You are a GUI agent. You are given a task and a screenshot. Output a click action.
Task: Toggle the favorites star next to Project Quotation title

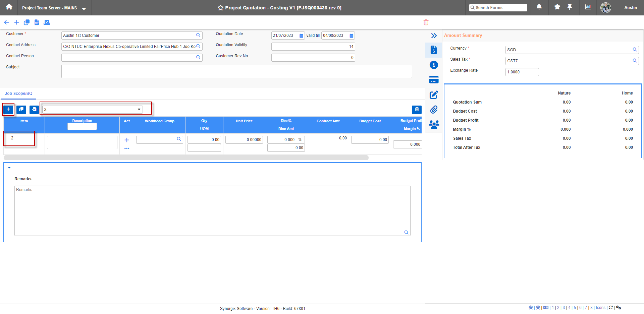(220, 8)
